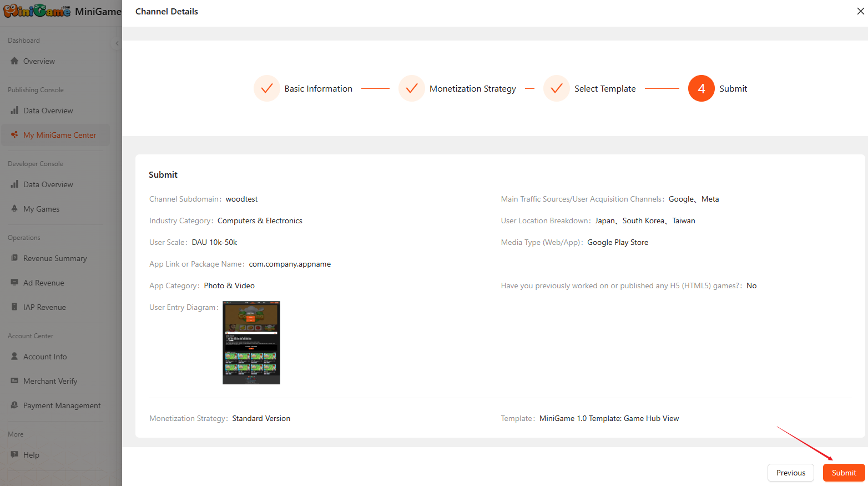Collapse the sidebar using the chevron arrow
The image size is (868, 486).
[117, 43]
